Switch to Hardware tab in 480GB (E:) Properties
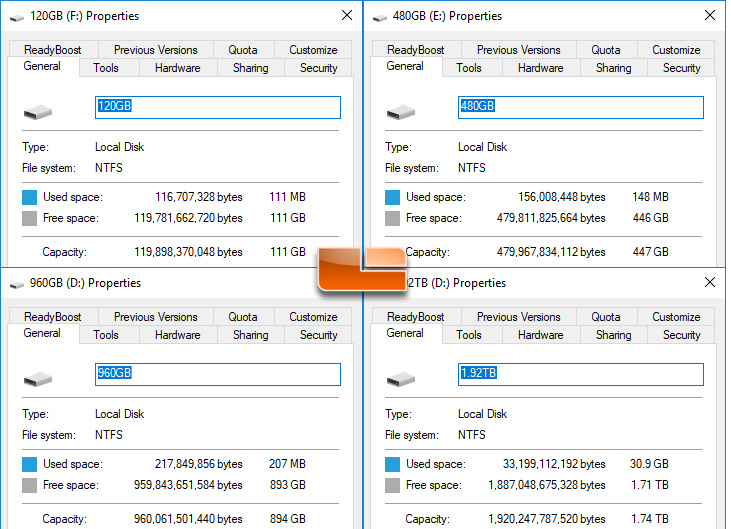Viewport: 731px width, 529px height. click(540, 68)
